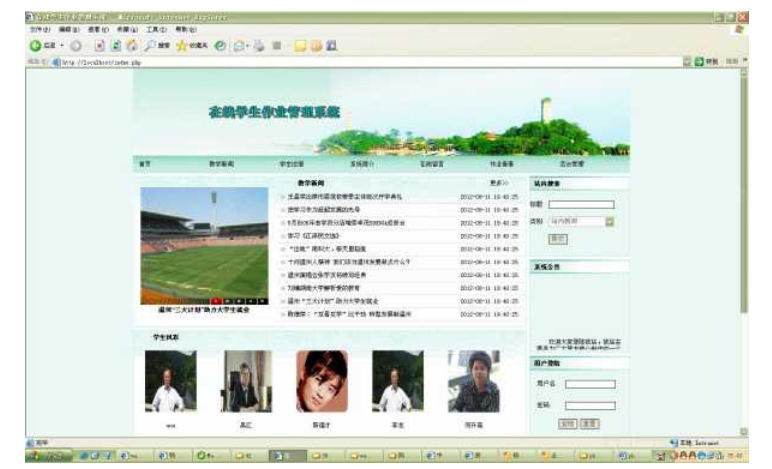Open the 文件(F) menu

click(40, 30)
